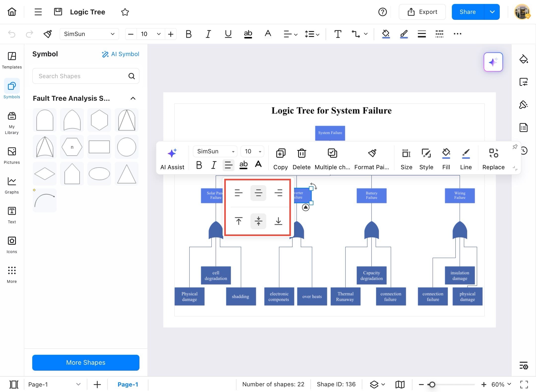Click the AI Assist sparkle icon
Screen dimensions: 536x392
172,153
